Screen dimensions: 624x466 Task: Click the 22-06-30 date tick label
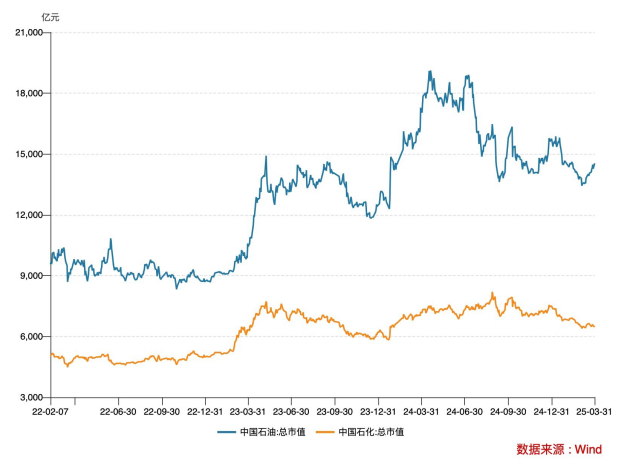119,411
